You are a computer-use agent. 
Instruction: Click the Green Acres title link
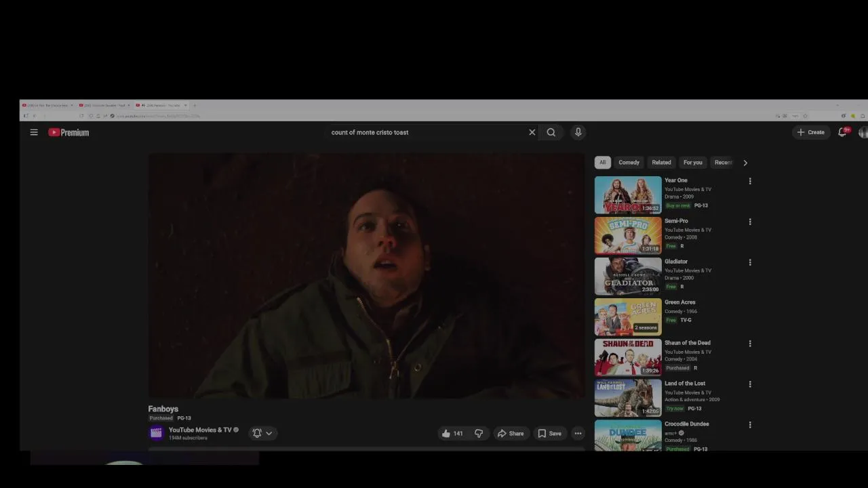click(x=679, y=302)
